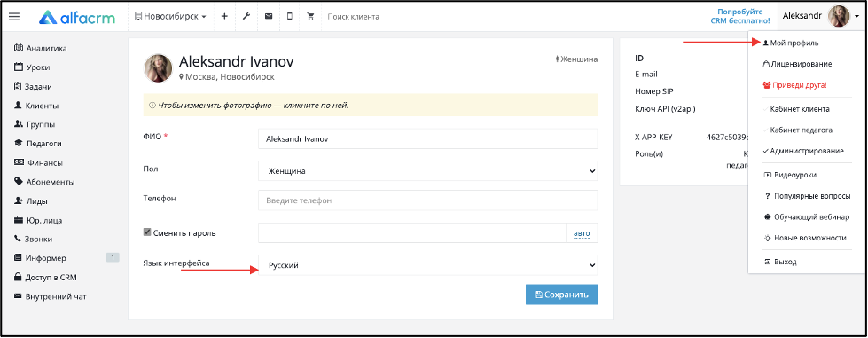The image size is (868, 338).
Task: Click the Ключ API (v2api) label
Action: pos(665,108)
